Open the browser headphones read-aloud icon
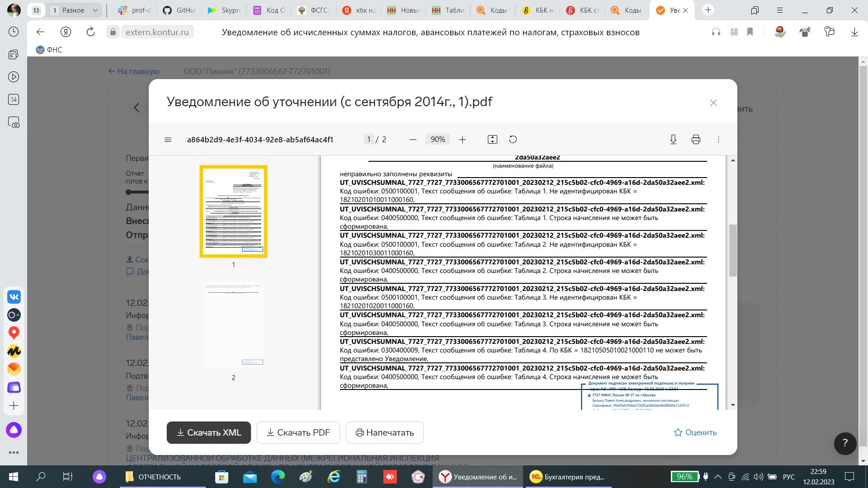868x488 pixels. [x=716, y=32]
